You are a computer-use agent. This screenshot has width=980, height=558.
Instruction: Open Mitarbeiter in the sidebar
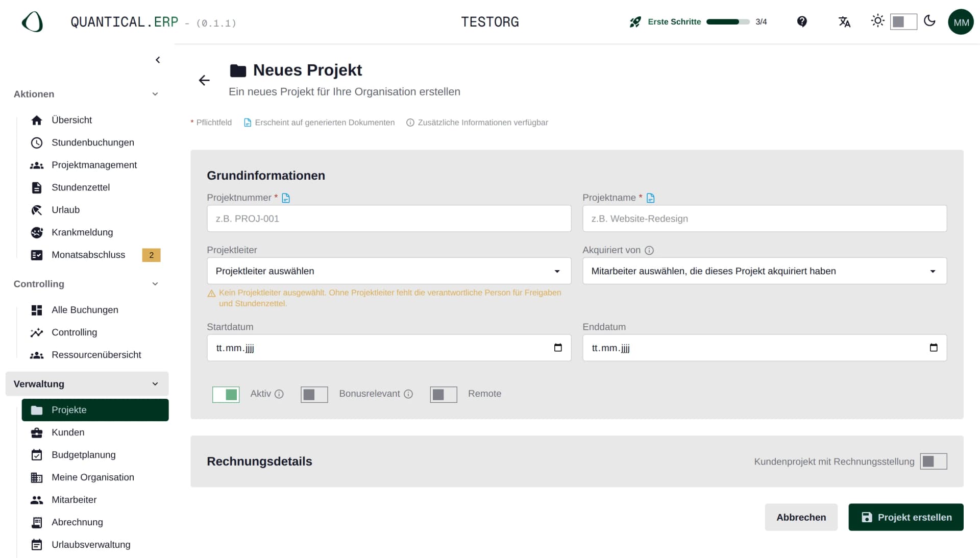95,500
